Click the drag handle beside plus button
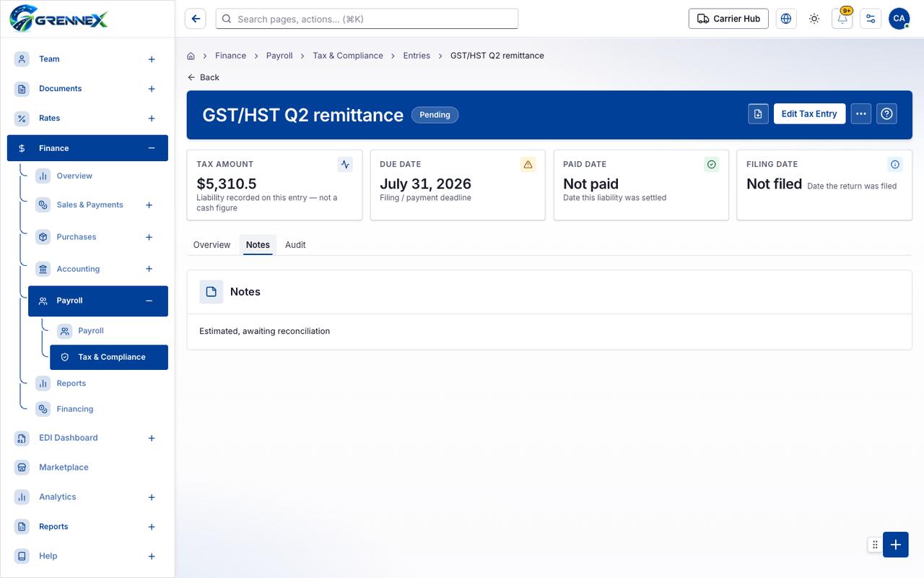The width and height of the screenshot is (924, 578). click(875, 545)
